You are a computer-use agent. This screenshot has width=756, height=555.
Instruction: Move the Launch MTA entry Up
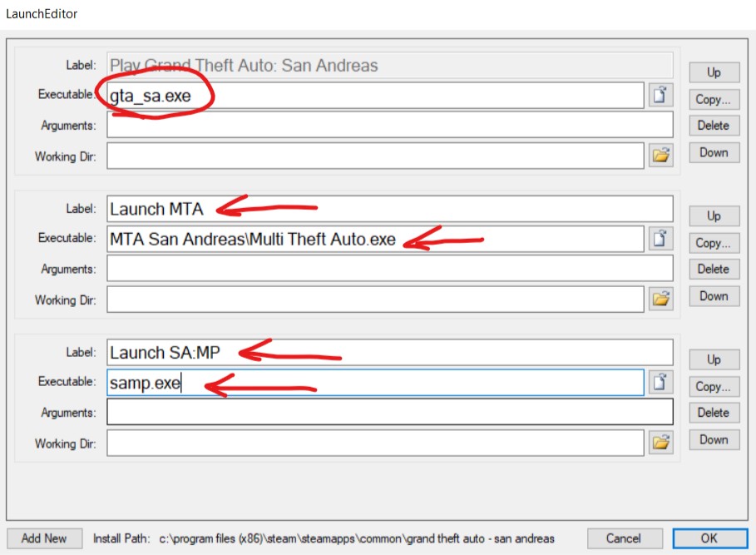pos(714,216)
